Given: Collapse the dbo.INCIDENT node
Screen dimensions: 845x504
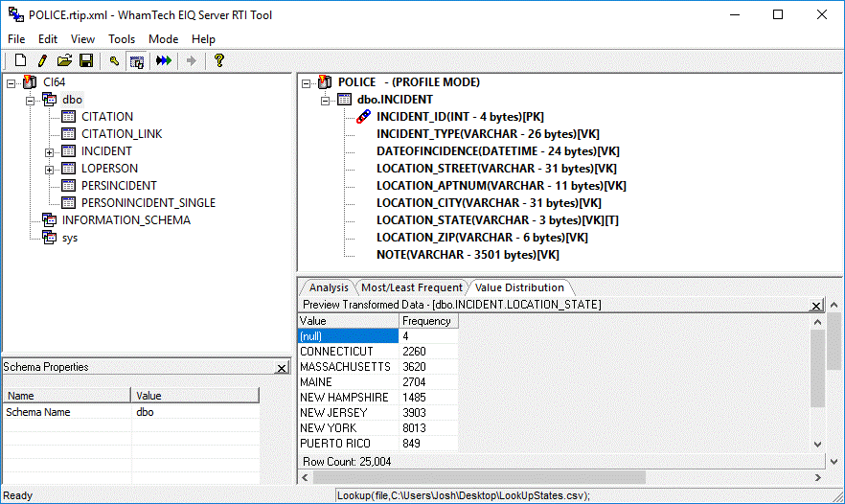Looking at the screenshot, I should (326, 101).
